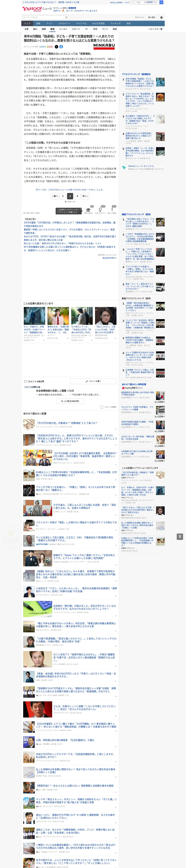
Task: Click the マイページ link
Action: click(139, 18)
